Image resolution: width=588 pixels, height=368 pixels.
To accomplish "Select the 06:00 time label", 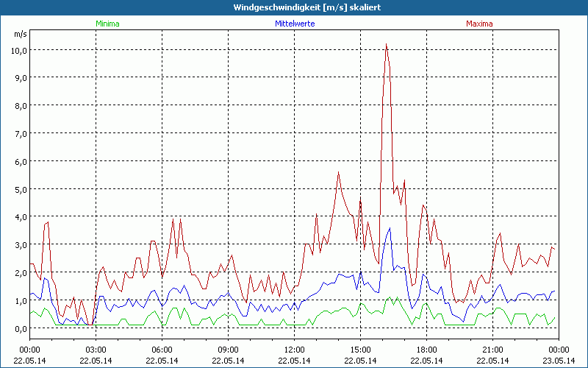I will pos(162,350).
